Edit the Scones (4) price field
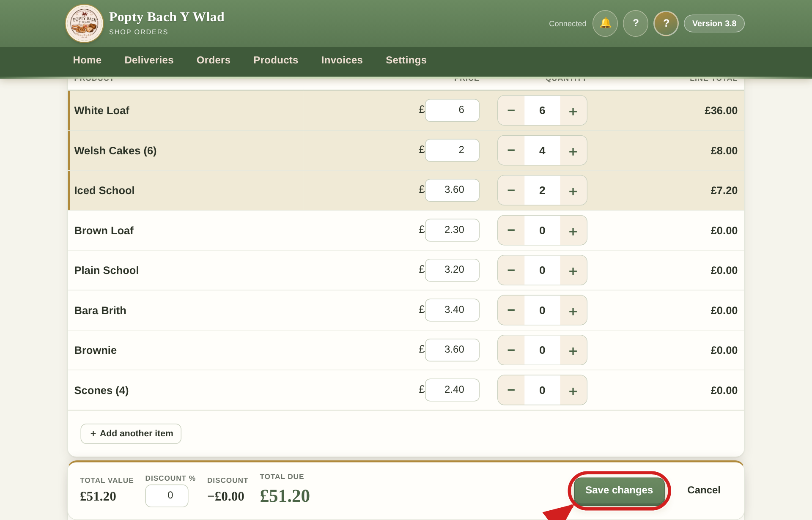This screenshot has height=520, width=812. click(x=452, y=390)
